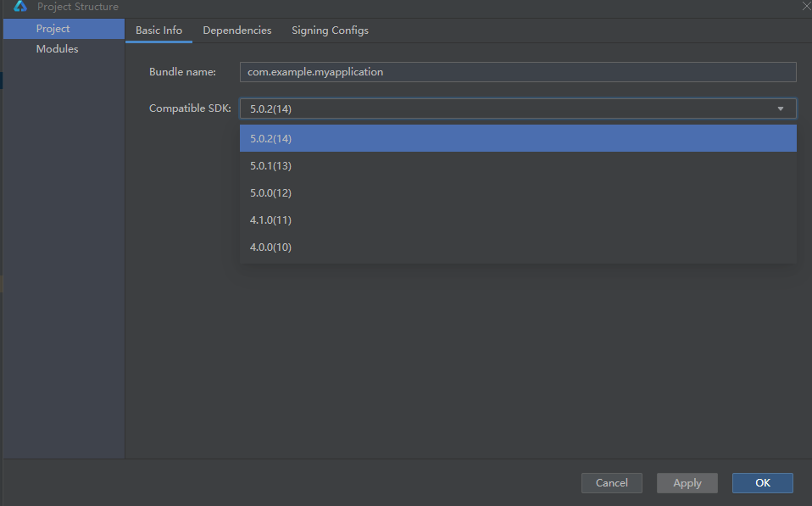
Task: Click the Apply button
Action: coord(687,483)
